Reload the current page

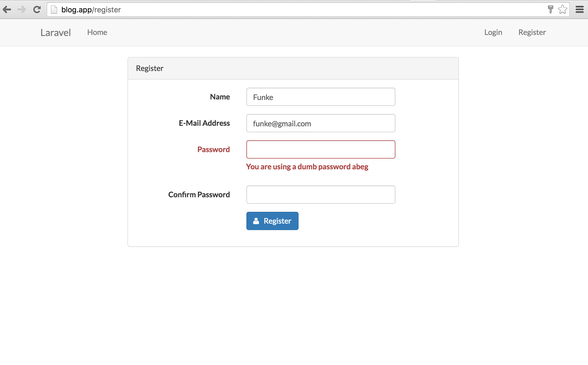(x=37, y=10)
